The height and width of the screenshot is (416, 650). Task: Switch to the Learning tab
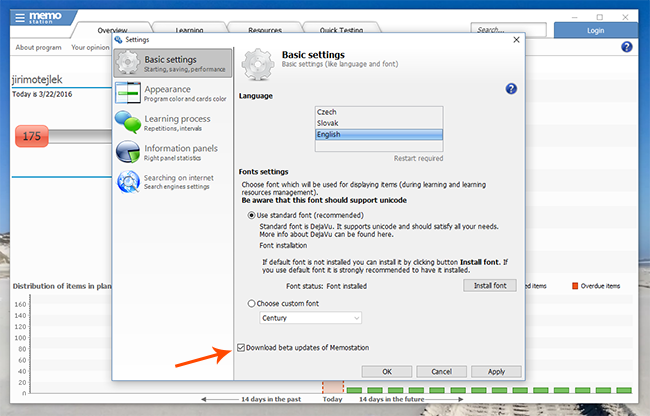183,31
